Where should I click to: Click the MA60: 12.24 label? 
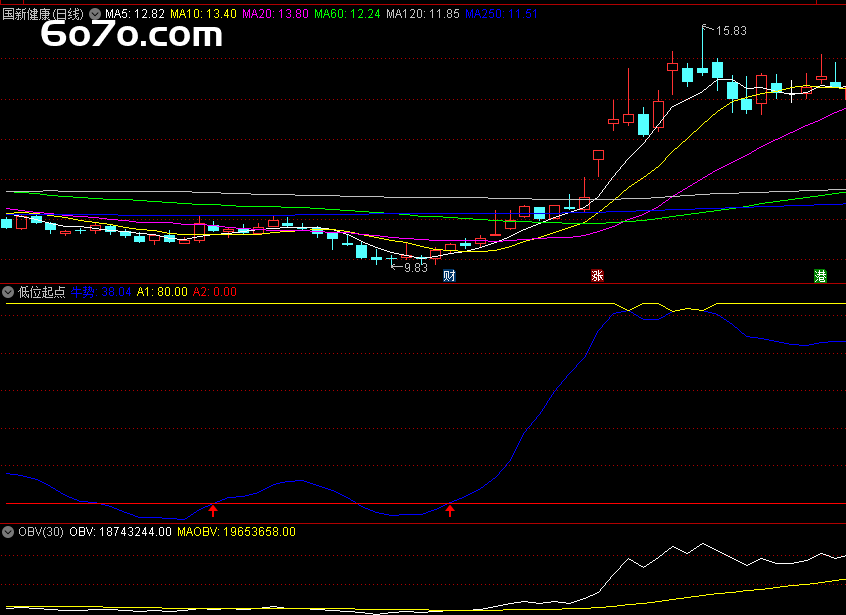347,14
